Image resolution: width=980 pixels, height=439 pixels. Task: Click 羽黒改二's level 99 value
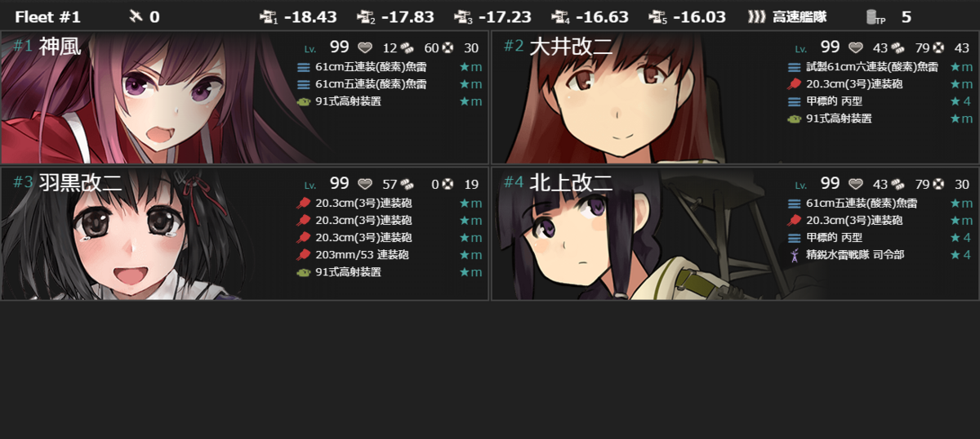[x=340, y=184]
